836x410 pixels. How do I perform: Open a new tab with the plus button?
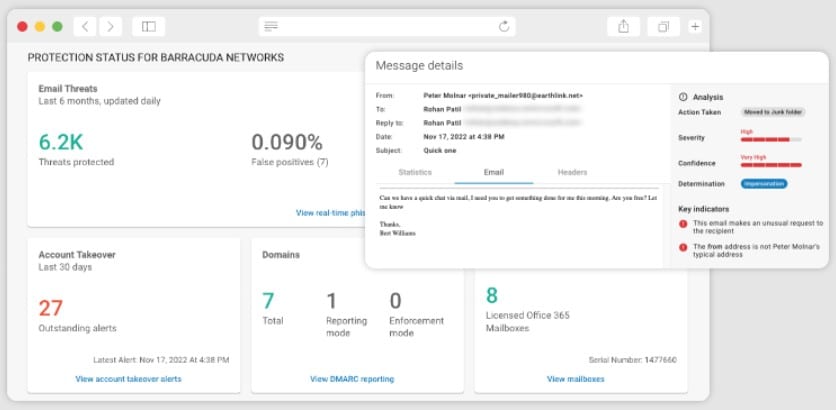pos(695,27)
